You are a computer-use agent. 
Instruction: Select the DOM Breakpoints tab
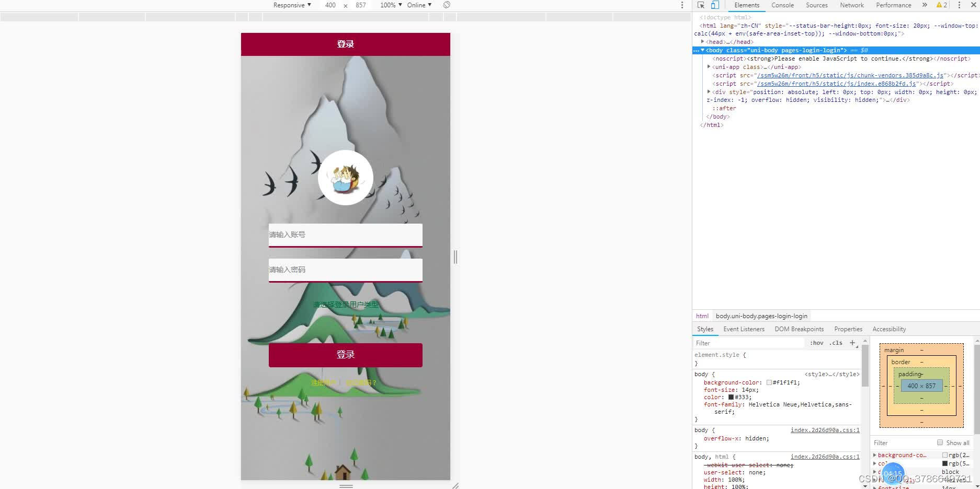pos(799,329)
